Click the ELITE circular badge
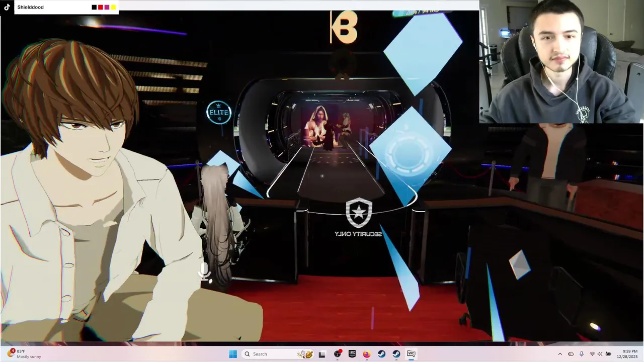Viewport: 644px width, 362px height. point(219,113)
